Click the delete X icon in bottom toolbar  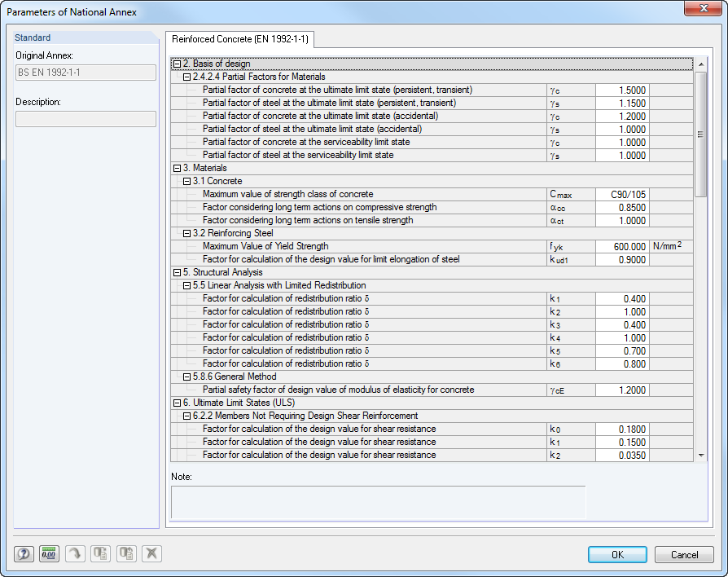point(151,553)
